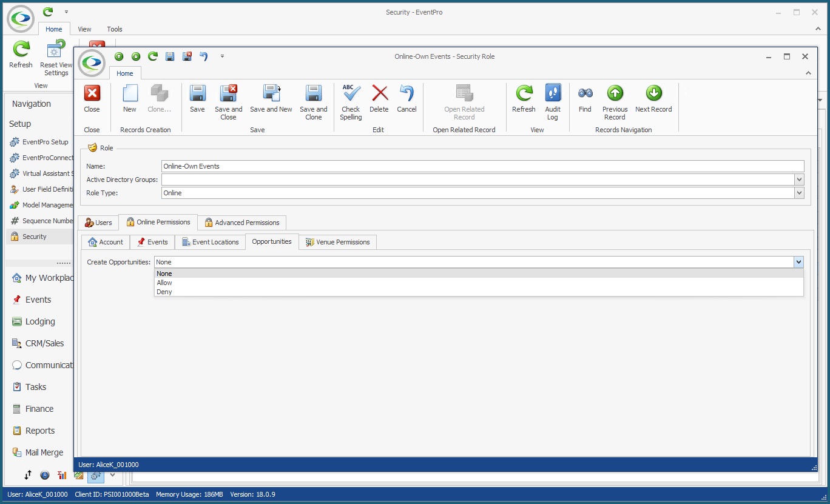Click the highlighted gears icon in the navigation footer
Screen dimensions: 830x504
(96, 475)
